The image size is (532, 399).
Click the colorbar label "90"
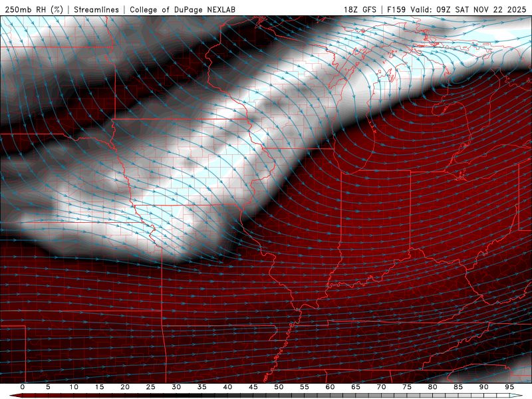(x=483, y=387)
